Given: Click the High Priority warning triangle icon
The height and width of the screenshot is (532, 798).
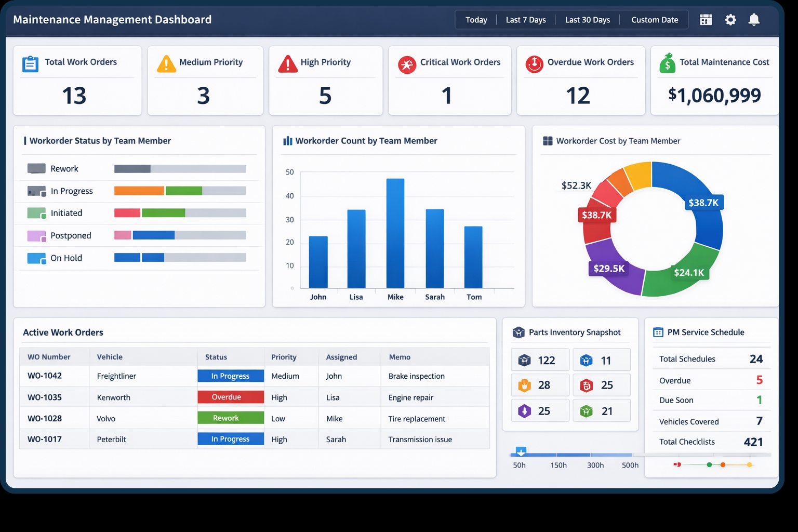Looking at the screenshot, I should pyautogui.click(x=287, y=64).
